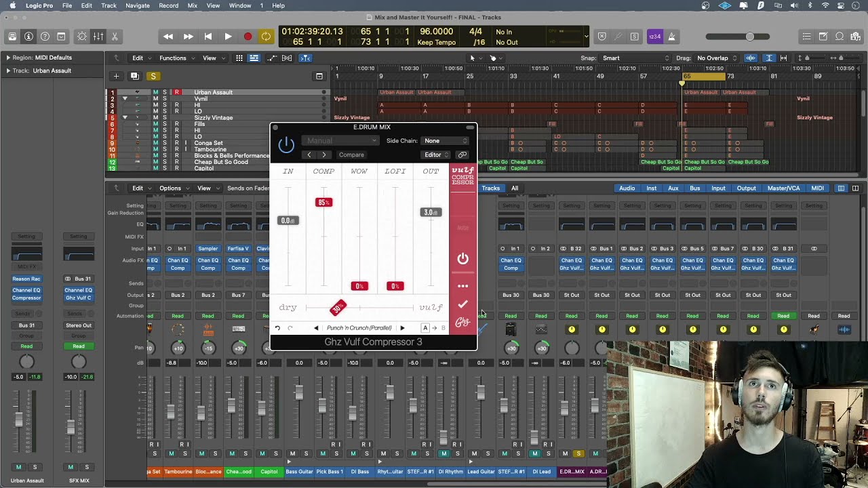Toggle the count-in 1234 button
868x488 pixels.
(x=654, y=37)
